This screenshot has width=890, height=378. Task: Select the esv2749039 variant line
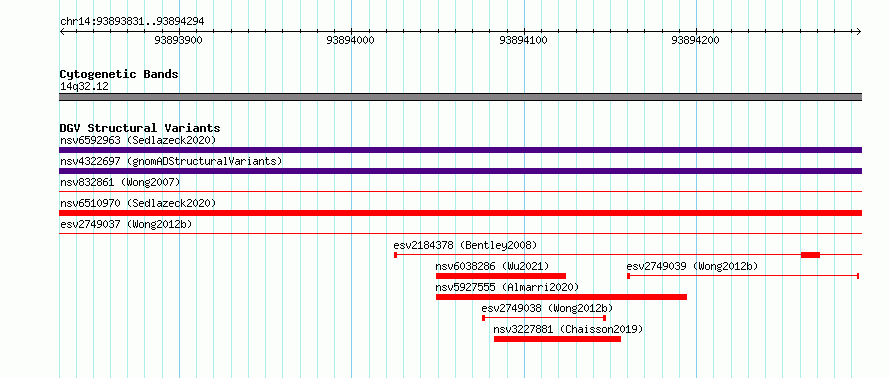pos(743,276)
